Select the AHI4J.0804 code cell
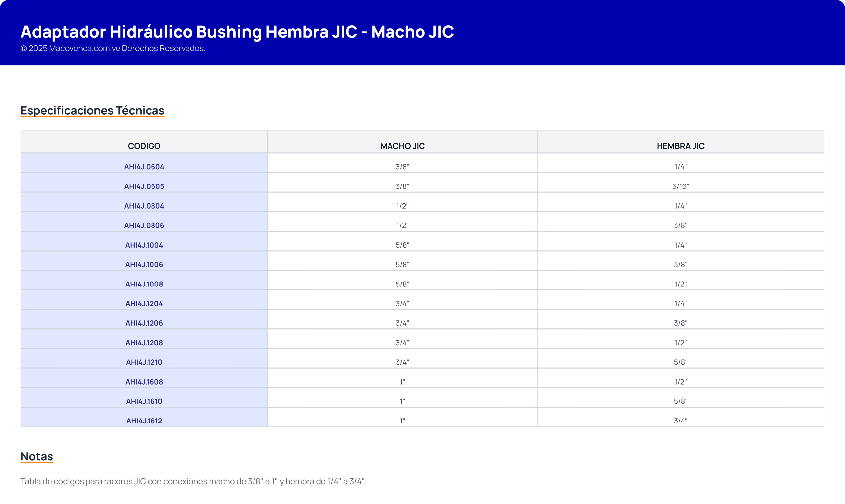 tap(144, 206)
